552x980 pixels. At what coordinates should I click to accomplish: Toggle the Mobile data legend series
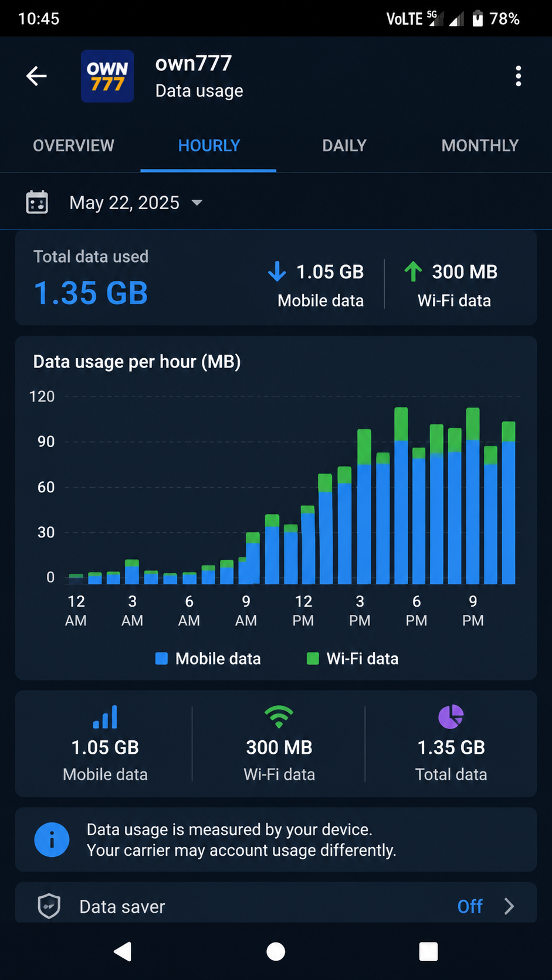click(x=208, y=659)
